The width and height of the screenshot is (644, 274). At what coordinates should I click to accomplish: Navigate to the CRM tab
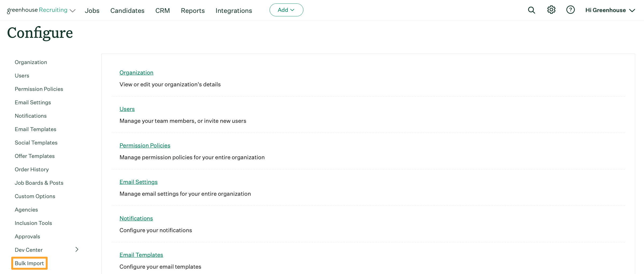pyautogui.click(x=162, y=10)
